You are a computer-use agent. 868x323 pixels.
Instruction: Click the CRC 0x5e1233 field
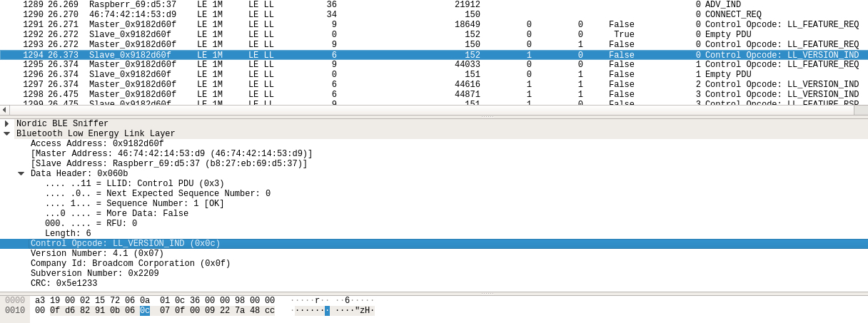pos(64,284)
